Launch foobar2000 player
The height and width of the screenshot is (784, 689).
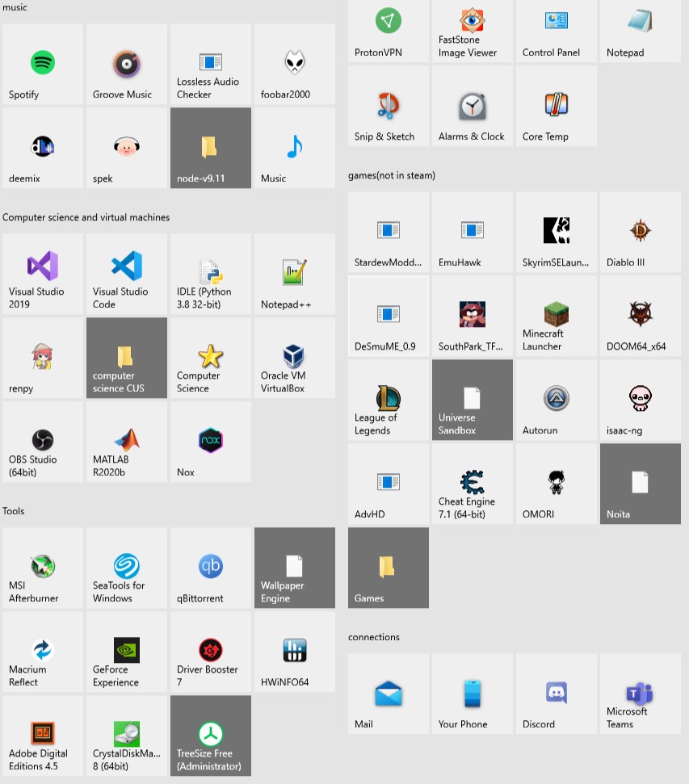[295, 64]
